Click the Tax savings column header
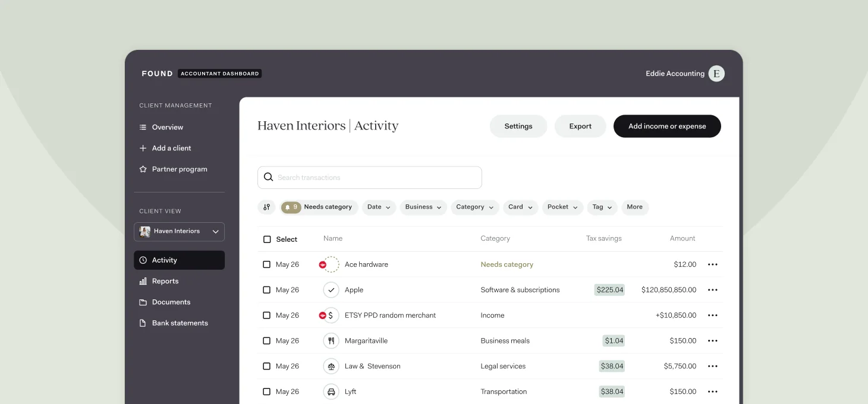868x404 pixels. tap(604, 238)
